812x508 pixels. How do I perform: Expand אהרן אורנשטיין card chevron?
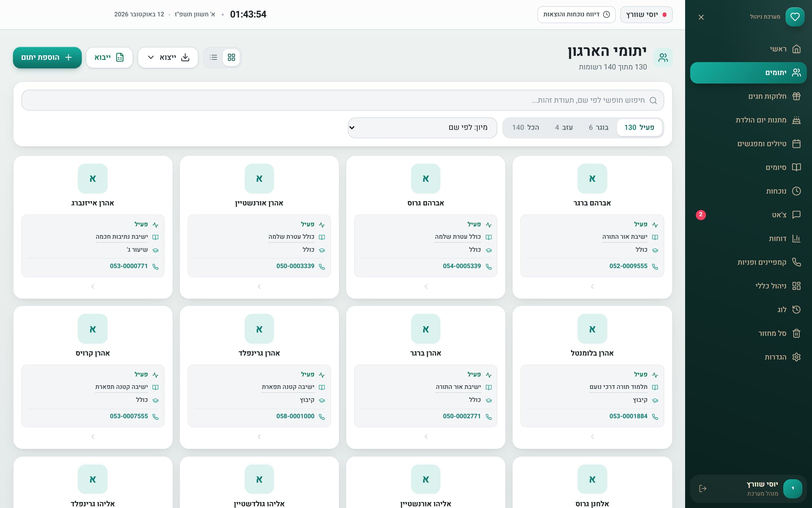point(259,286)
